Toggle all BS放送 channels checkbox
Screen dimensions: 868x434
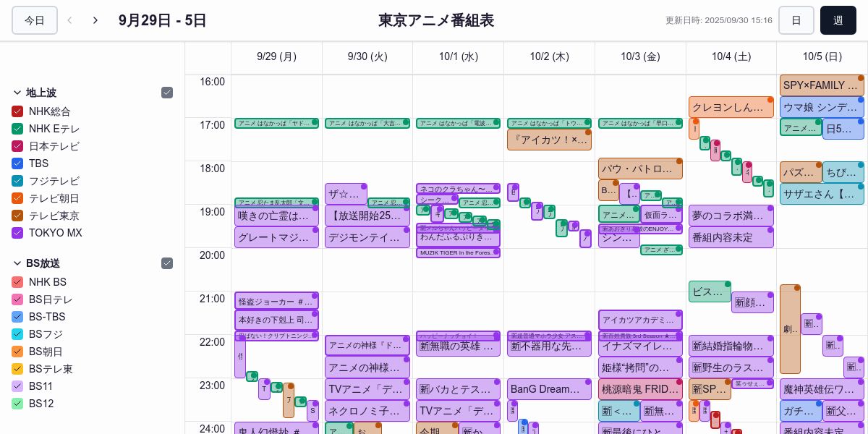click(167, 263)
